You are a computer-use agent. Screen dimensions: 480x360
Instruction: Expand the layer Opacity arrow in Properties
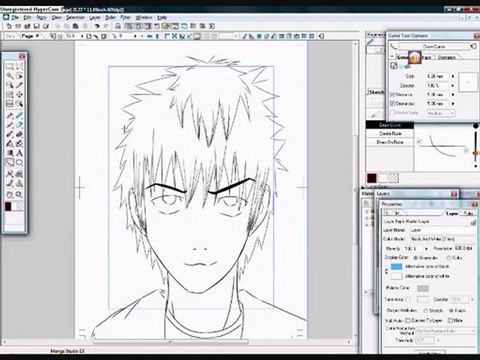coord(426,249)
